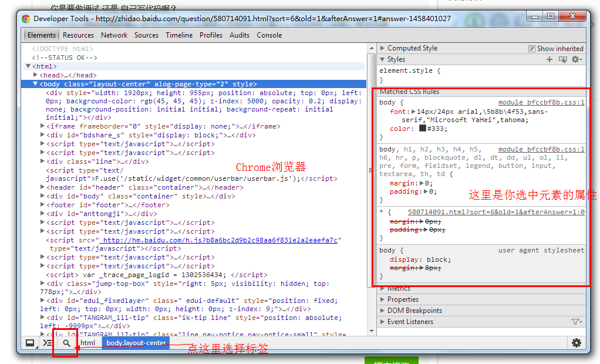Click the element.style rule text
The image size is (600, 364).
coord(410,71)
